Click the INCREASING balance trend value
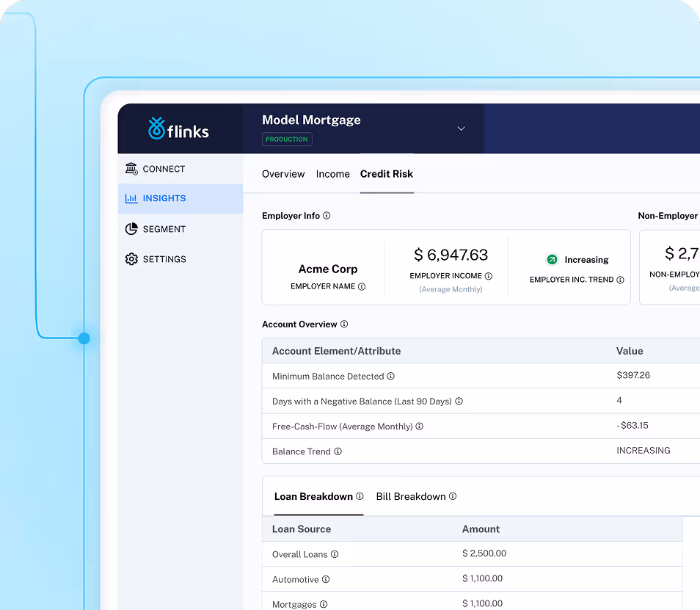 tap(644, 451)
